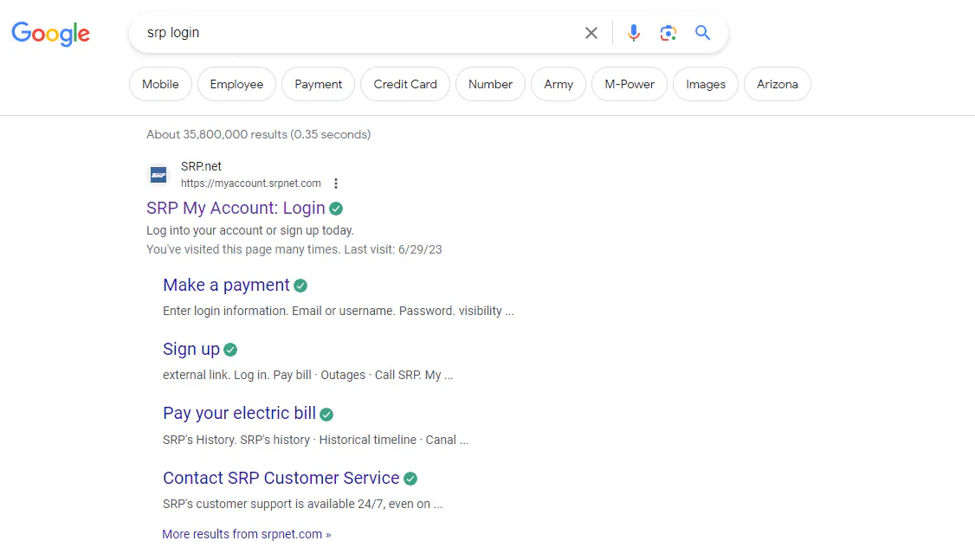Open Contact SRP Customer Service sitelink
975x560 pixels.
coord(281,477)
